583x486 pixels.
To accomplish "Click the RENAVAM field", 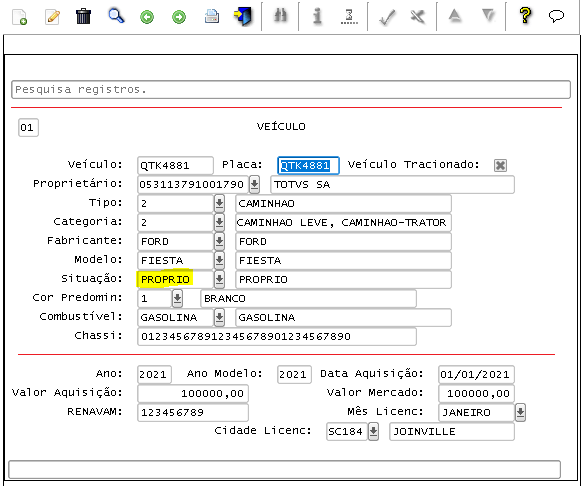I will pos(193,412).
